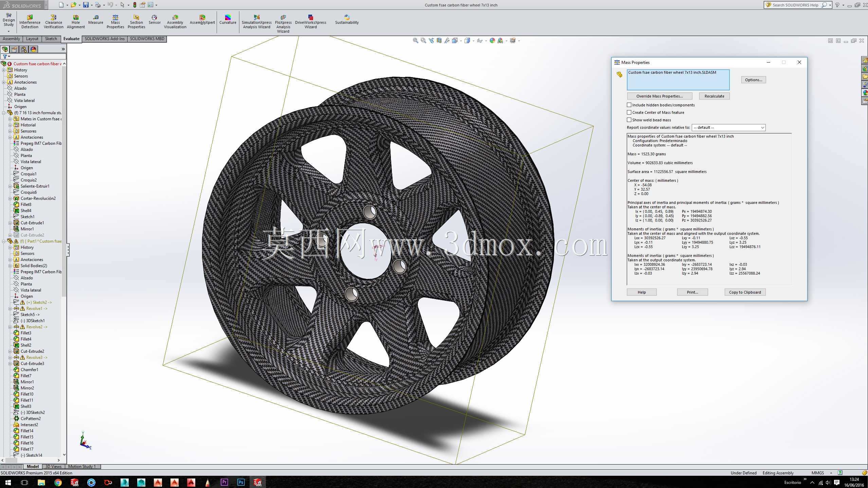Switch to the PropertyManager tab
868x488 pixels.
(x=14, y=49)
